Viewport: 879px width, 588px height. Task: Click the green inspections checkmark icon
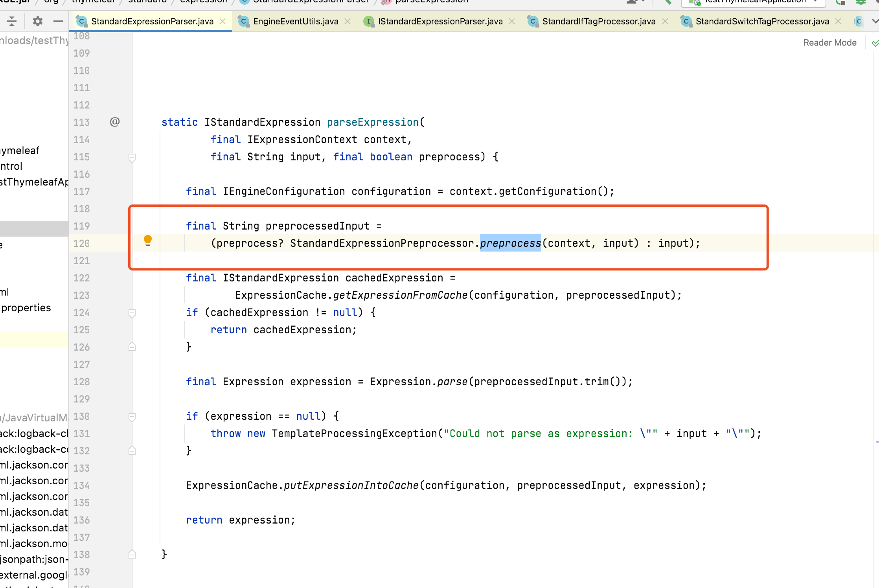[x=875, y=43]
